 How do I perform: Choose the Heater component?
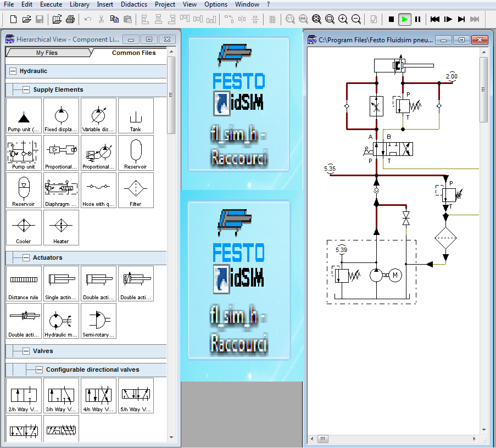coord(61,227)
